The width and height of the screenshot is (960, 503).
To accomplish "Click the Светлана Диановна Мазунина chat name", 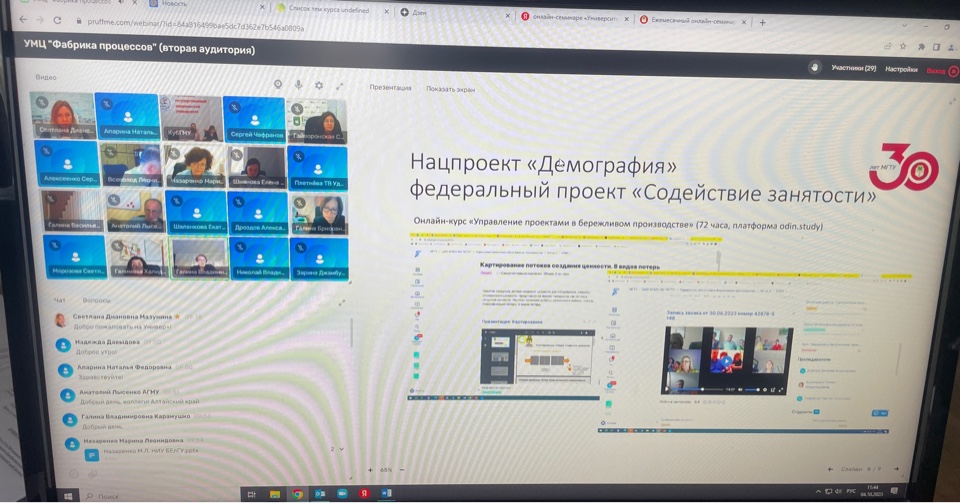I will [x=122, y=316].
